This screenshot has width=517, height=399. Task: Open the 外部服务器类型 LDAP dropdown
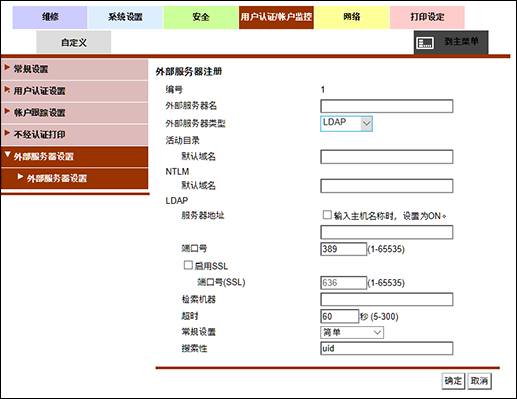(346, 123)
